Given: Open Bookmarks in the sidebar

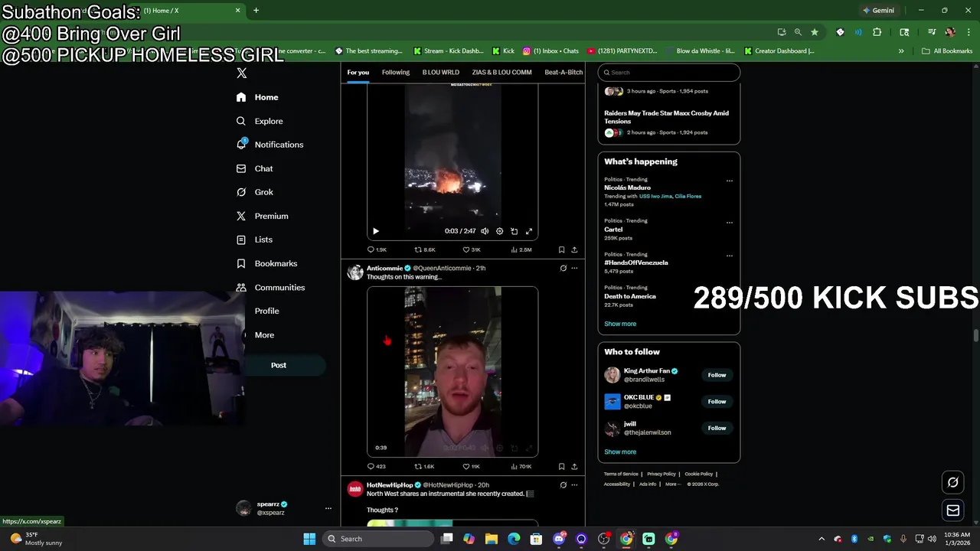Looking at the screenshot, I should [x=266, y=263].
